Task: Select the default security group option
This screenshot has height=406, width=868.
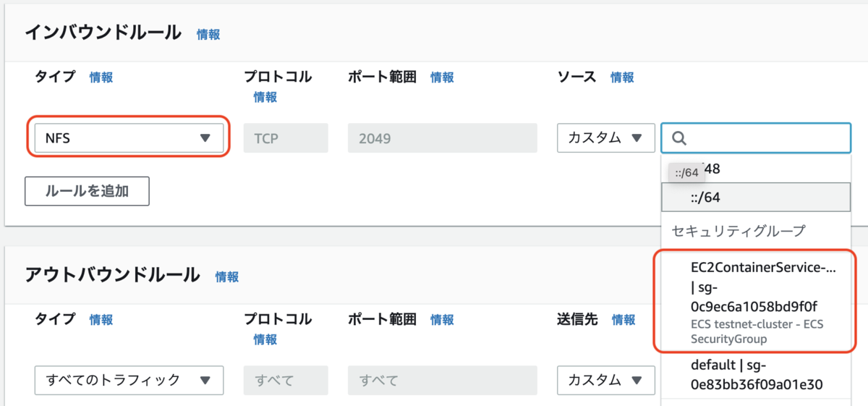Action: (x=755, y=374)
